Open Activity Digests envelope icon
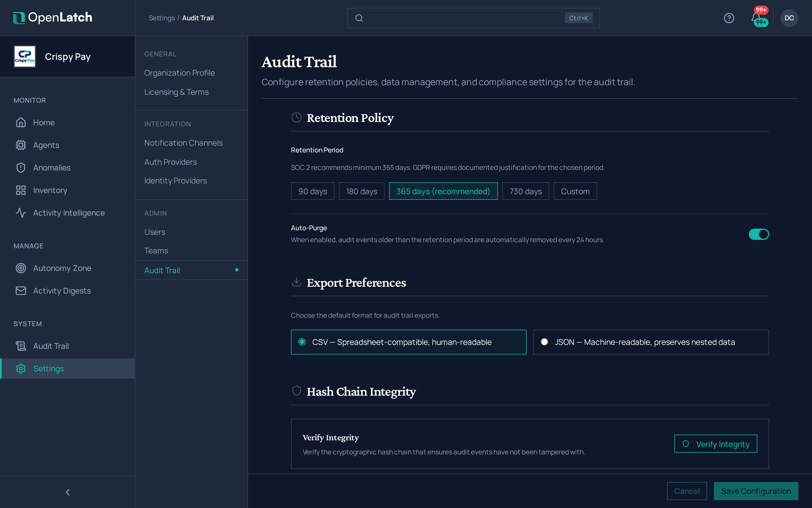 [x=21, y=291]
